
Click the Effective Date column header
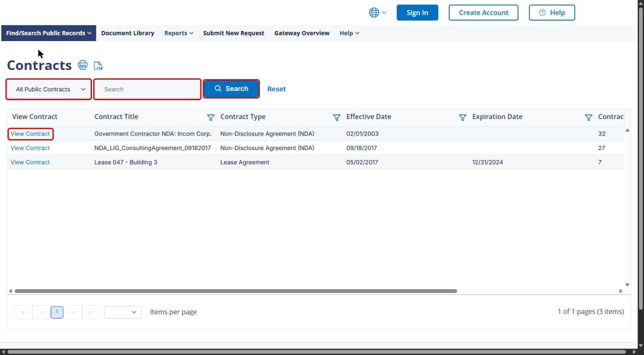pos(369,117)
